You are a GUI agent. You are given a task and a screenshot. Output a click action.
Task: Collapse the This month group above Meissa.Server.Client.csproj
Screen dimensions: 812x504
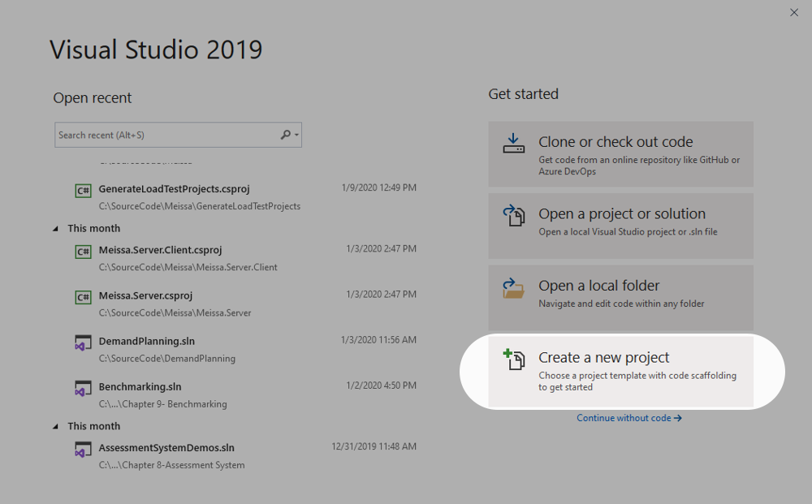point(55,229)
